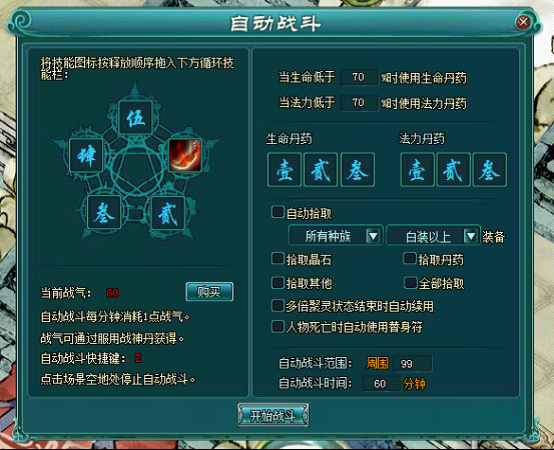This screenshot has width=554, height=450.
Task: Click 法力丹药 slot 壹
Action: point(417,170)
